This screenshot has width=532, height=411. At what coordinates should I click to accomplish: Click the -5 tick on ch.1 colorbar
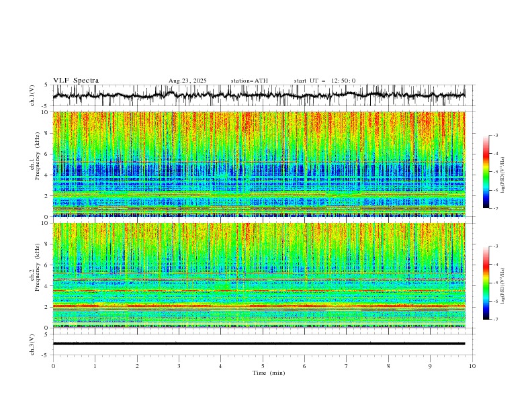[x=496, y=172]
